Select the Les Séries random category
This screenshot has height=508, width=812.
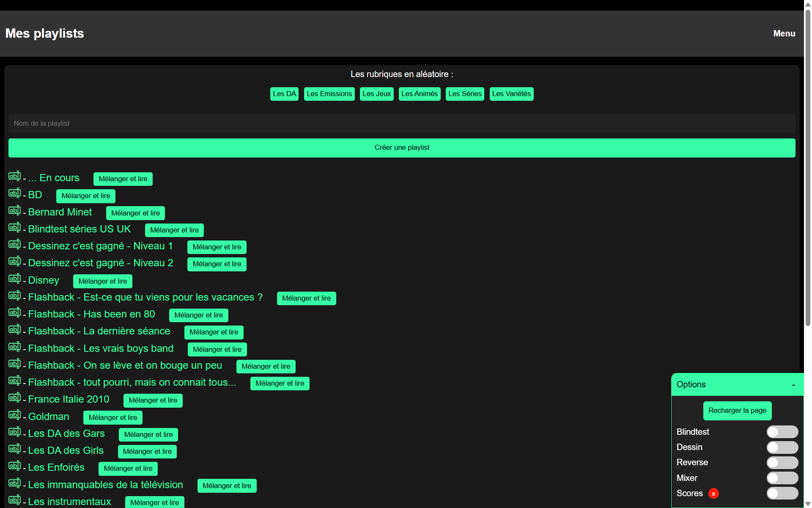pyautogui.click(x=465, y=94)
